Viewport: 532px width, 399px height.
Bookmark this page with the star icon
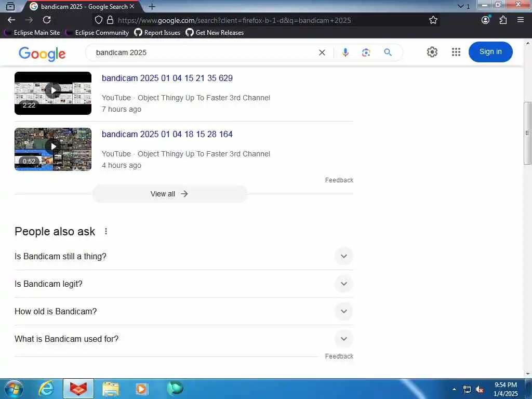(x=433, y=20)
